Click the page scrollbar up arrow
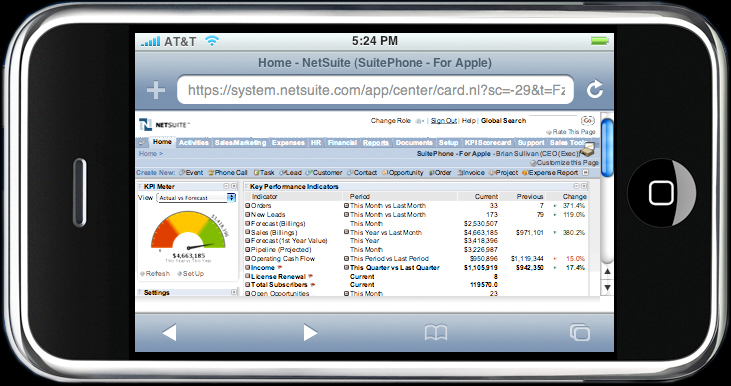This screenshot has width=731, height=386. (x=607, y=271)
